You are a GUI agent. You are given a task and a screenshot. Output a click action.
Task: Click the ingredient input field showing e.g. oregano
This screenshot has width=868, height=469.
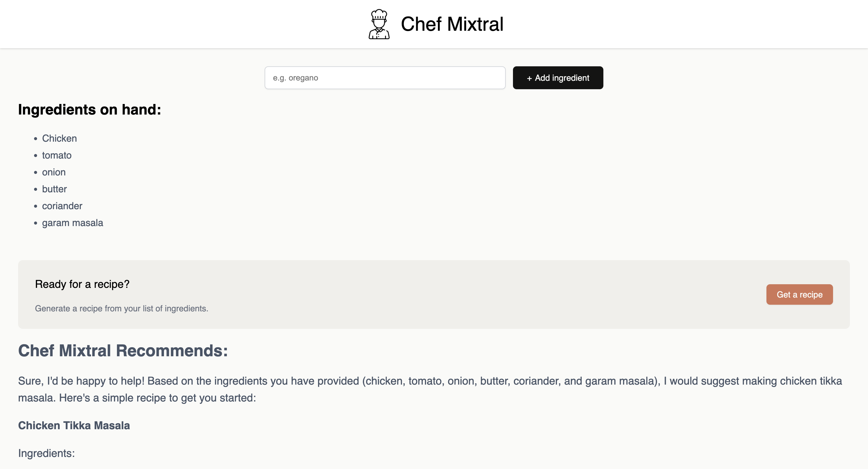point(385,77)
